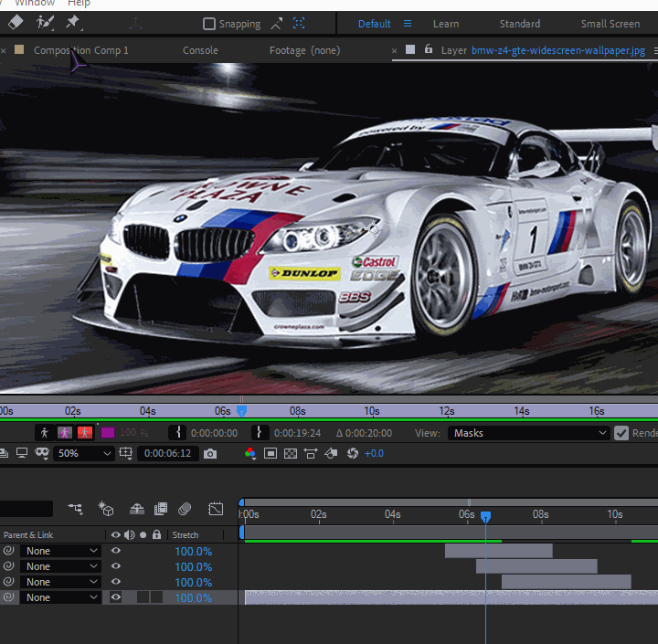Open mask and shape path visibility options
Image resolution: width=658 pixels, height=644 pixels.
[42, 453]
